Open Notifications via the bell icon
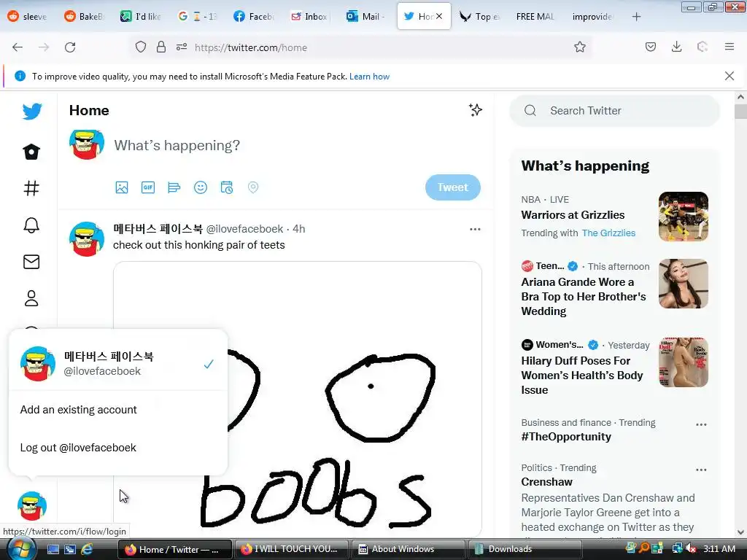 (31, 225)
